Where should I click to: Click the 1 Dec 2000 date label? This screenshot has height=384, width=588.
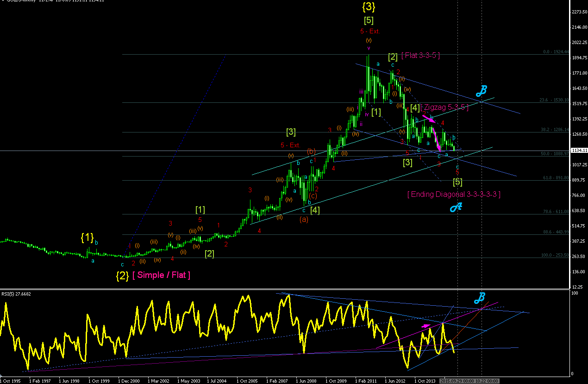(x=129, y=381)
